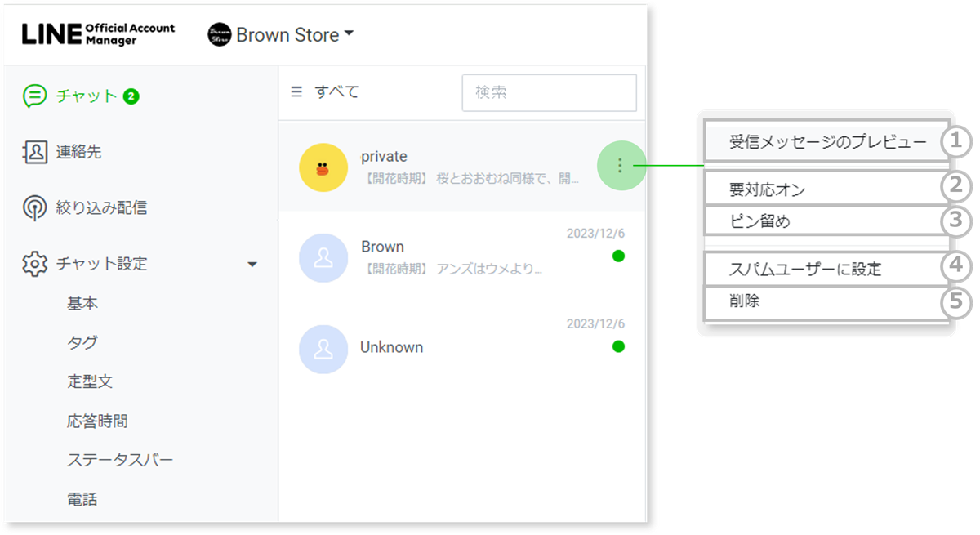Click the green online status dot next to Brown

(618, 255)
